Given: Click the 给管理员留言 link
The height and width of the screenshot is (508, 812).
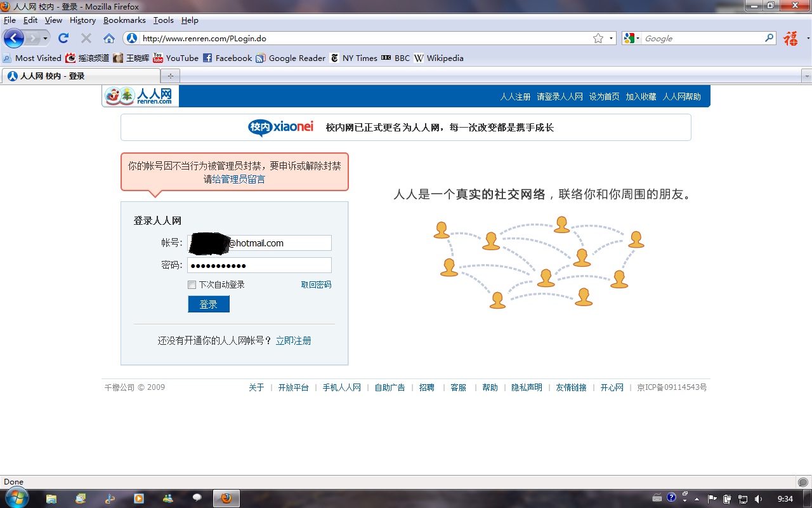Looking at the screenshot, I should (x=239, y=179).
